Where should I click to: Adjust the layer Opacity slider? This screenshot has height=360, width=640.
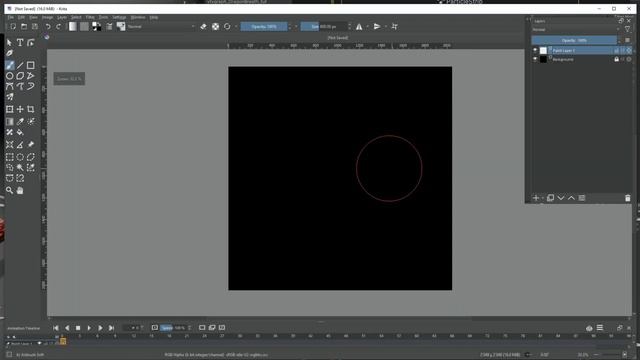pyautogui.click(x=574, y=40)
